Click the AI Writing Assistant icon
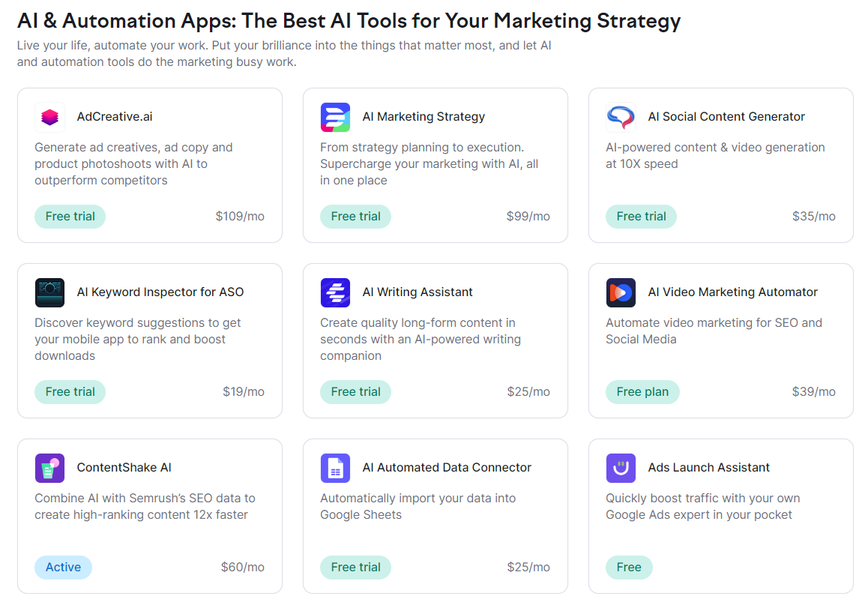Screen dimensions: 868x605 [335, 292]
